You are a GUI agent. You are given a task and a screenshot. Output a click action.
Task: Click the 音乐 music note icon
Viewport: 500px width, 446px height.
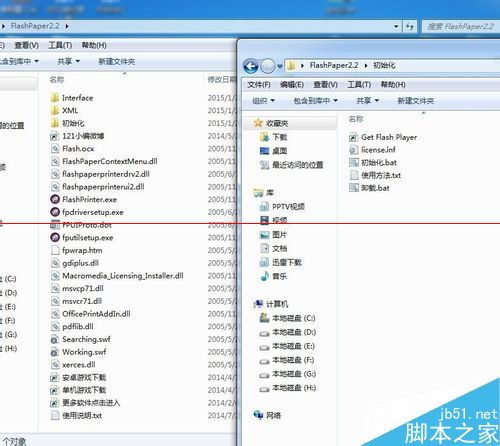(x=264, y=276)
